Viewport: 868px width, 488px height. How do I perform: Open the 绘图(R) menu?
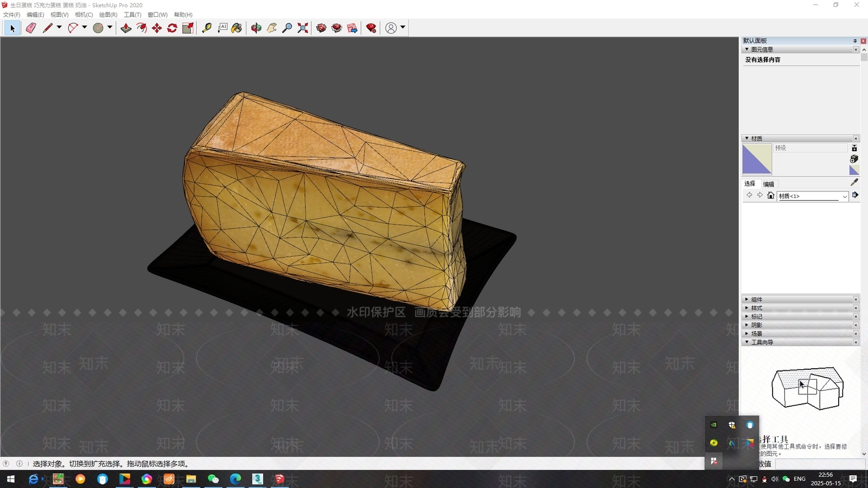[x=108, y=15]
